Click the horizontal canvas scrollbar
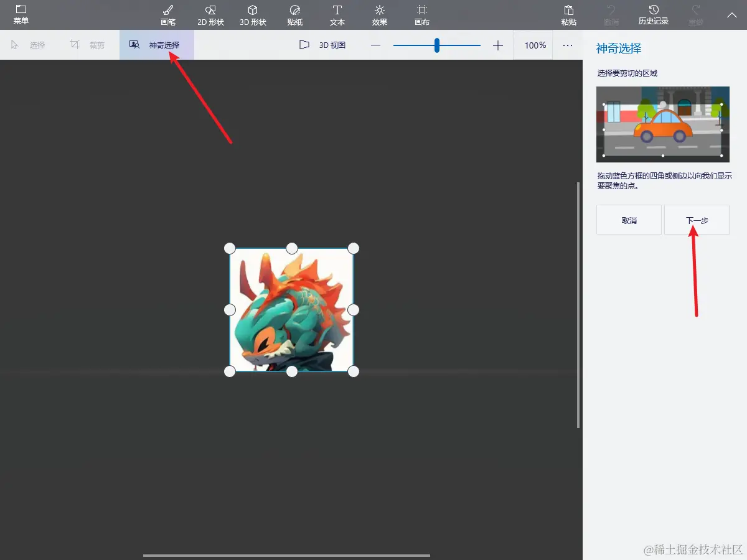 click(x=286, y=555)
